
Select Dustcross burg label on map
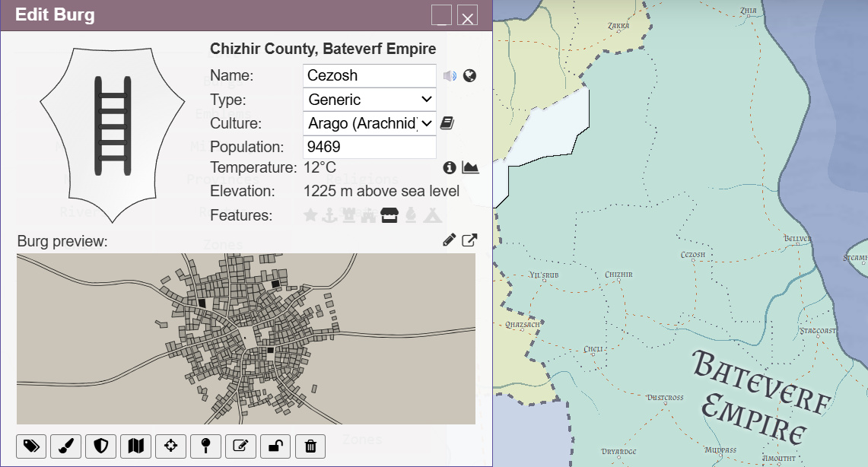pos(665,397)
